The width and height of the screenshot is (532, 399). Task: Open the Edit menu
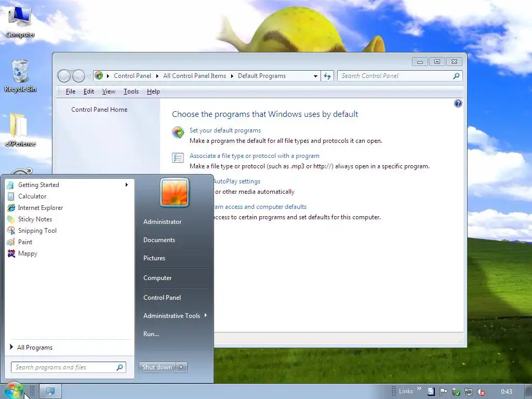(x=88, y=91)
